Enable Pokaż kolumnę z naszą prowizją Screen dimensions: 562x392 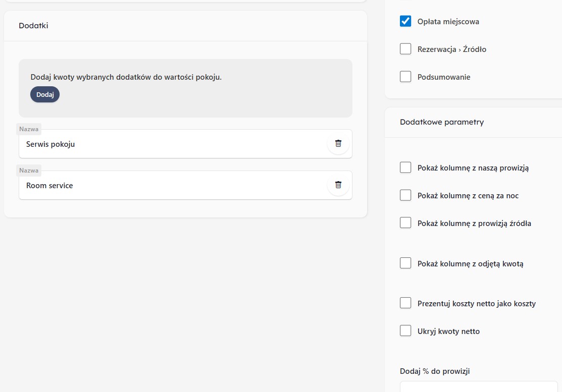tap(405, 167)
